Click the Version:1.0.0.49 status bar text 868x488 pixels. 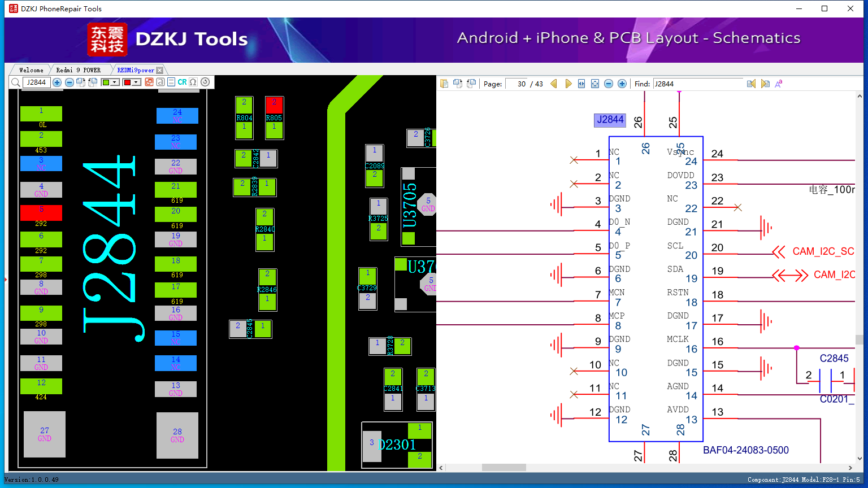(x=32, y=480)
